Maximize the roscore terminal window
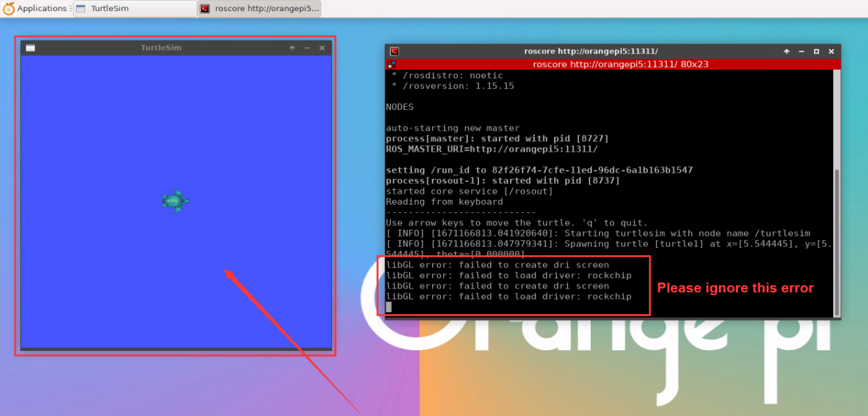Image resolution: width=868 pixels, height=416 pixels. [817, 51]
